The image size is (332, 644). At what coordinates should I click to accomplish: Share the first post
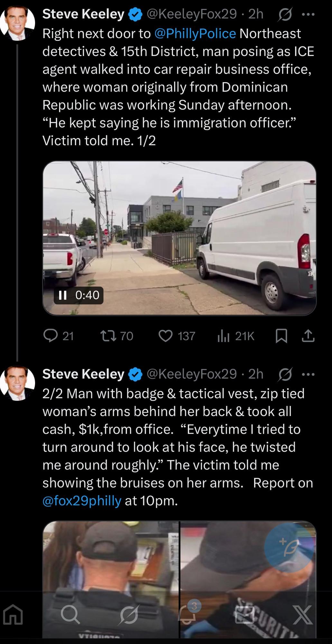pyautogui.click(x=308, y=336)
